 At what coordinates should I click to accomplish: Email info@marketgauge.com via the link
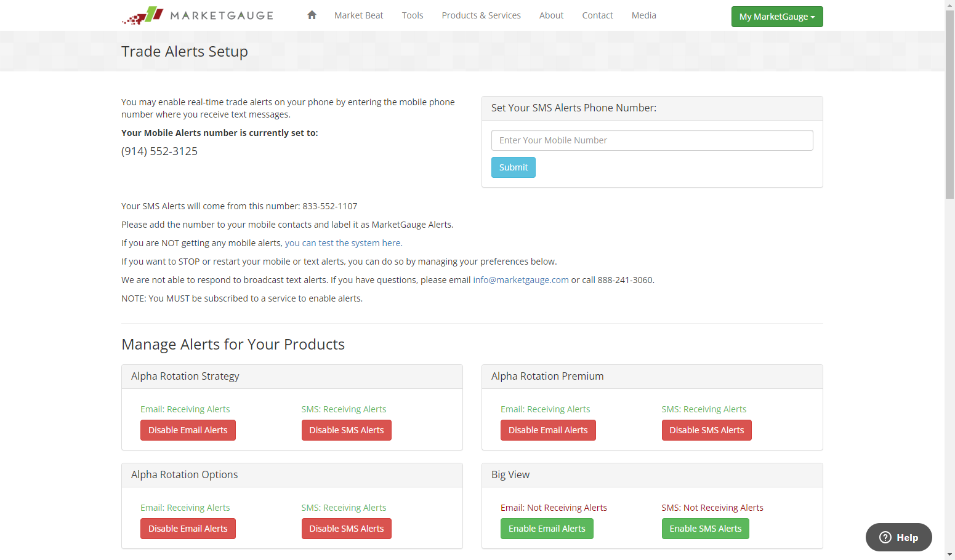pyautogui.click(x=521, y=280)
